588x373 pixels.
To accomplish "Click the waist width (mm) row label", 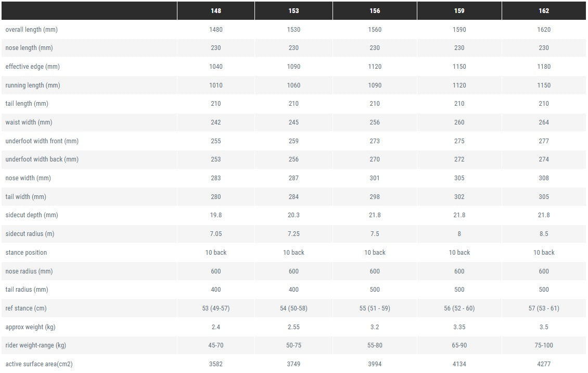I will [x=29, y=122].
